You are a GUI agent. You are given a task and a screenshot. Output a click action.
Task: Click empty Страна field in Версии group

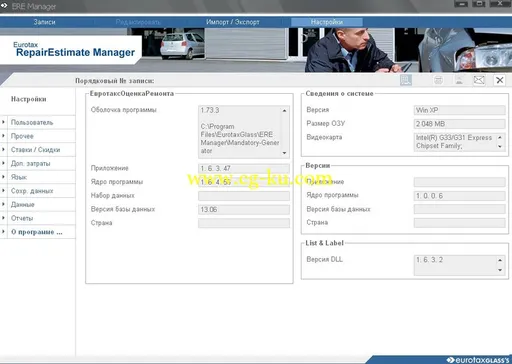coord(459,223)
